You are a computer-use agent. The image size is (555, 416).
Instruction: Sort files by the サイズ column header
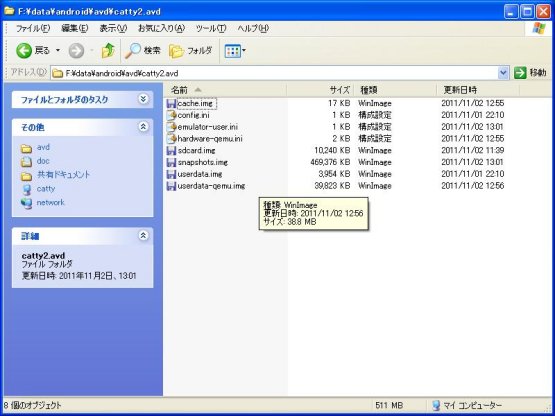tap(320, 90)
